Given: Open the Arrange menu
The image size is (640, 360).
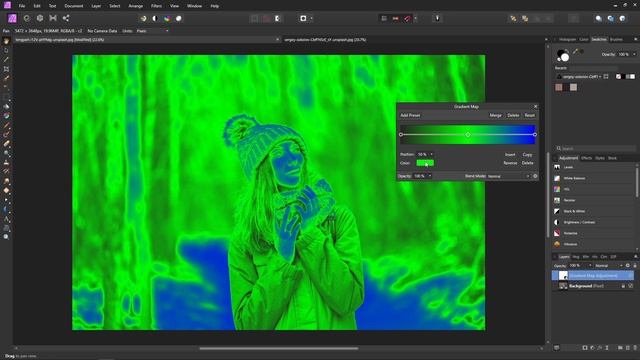Looking at the screenshot, I should (136, 6).
